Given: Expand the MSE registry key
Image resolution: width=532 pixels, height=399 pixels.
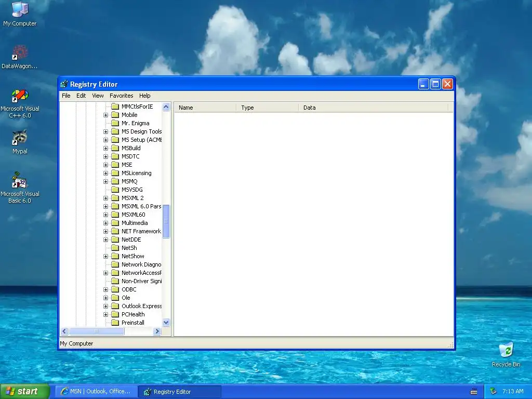Looking at the screenshot, I should 105,165.
